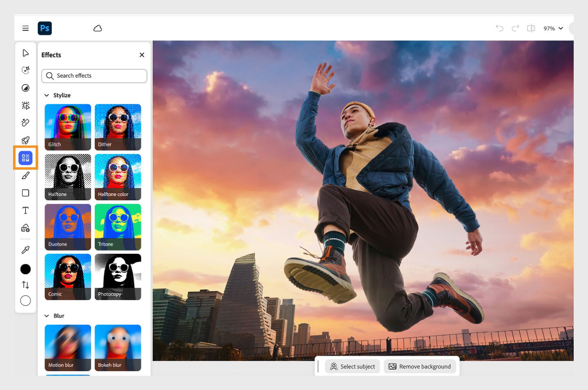Toggle the before/after compare view
This screenshot has width=588, height=390.
point(531,28)
